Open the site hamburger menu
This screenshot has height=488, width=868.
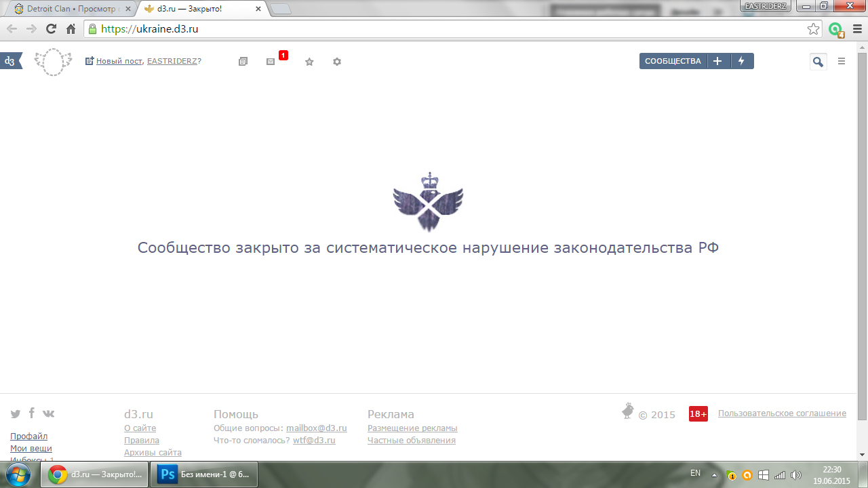(x=842, y=61)
